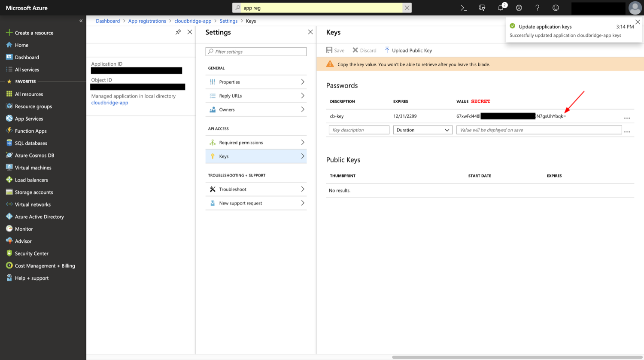Image resolution: width=644 pixels, height=360 pixels.
Task: Open Troubleshoot option
Action: [256, 189]
